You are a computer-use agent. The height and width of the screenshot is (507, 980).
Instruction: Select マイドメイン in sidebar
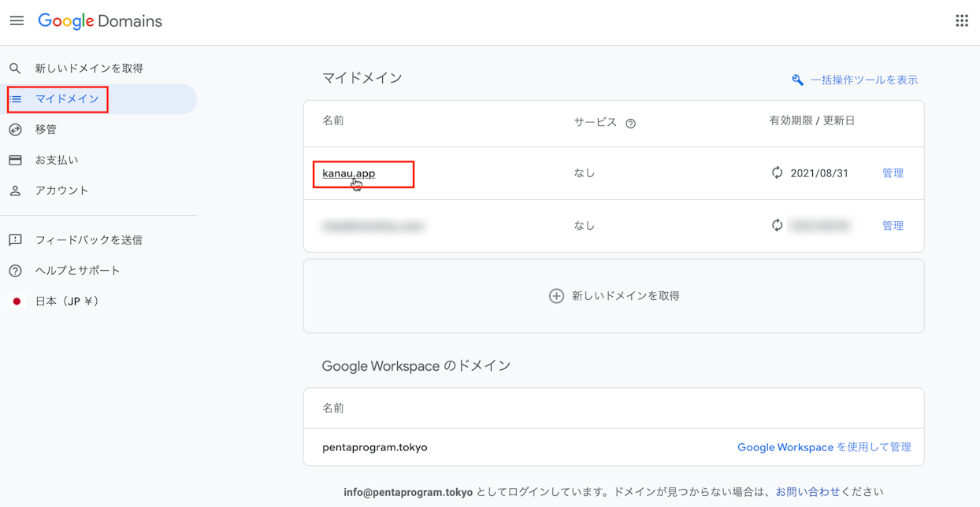[x=67, y=99]
